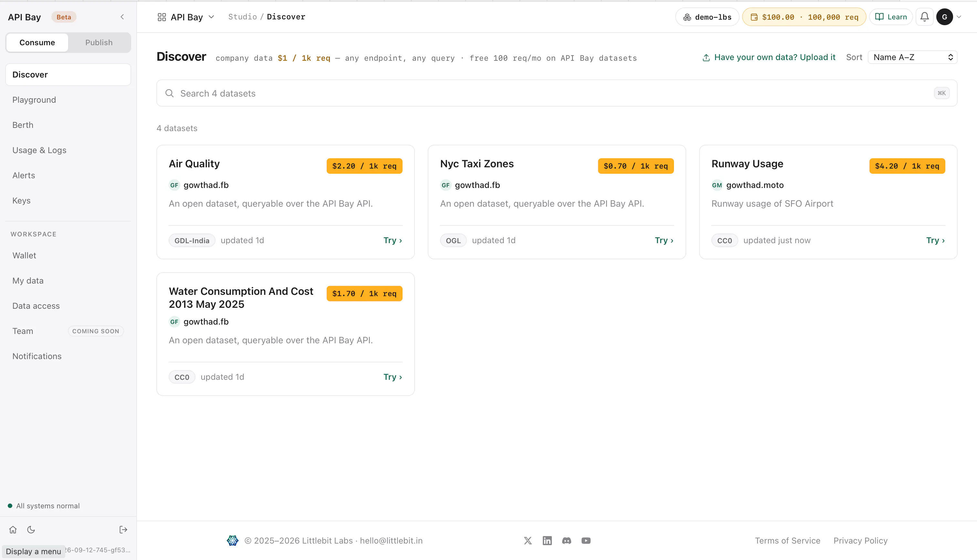Click the home icon in sidebar footer
The height and width of the screenshot is (560, 977).
pos(13,530)
